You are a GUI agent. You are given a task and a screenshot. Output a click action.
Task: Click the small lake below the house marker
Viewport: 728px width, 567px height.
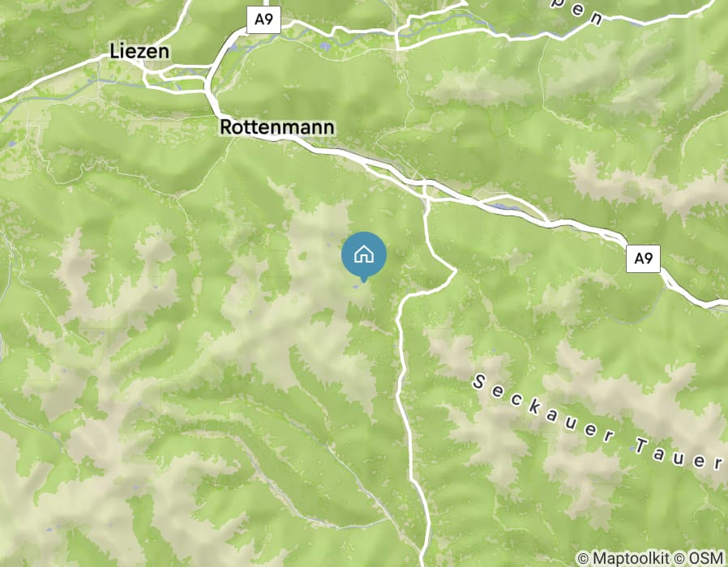click(x=356, y=287)
